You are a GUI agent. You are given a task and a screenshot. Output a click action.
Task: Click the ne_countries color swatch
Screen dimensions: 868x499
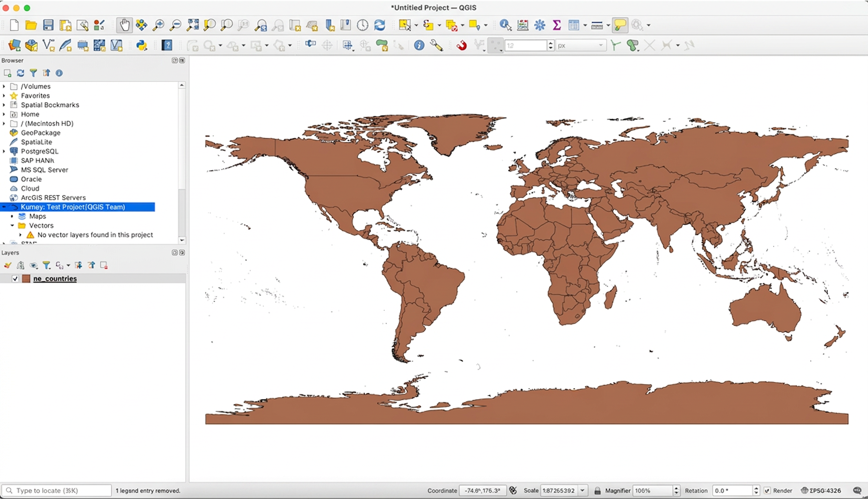(26, 278)
